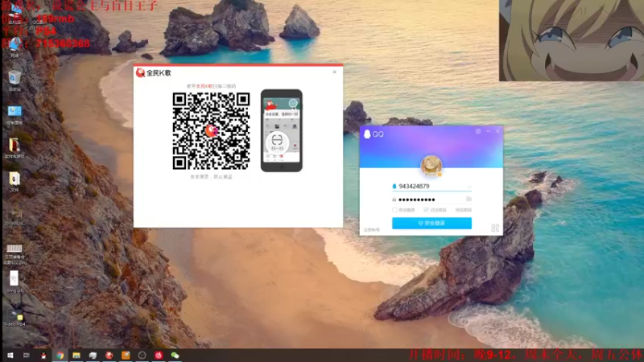Open the 20190926 desktop item
Screen dimensions: 644x362
(14, 216)
